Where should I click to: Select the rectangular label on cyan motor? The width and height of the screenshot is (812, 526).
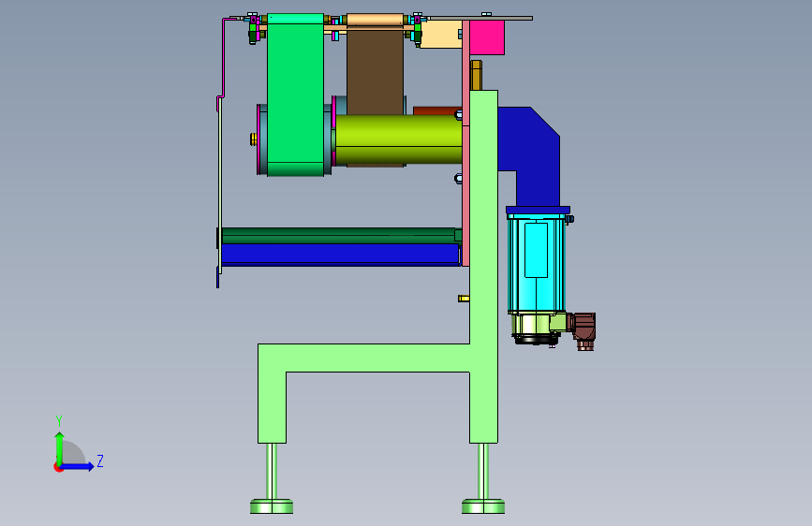536,251
